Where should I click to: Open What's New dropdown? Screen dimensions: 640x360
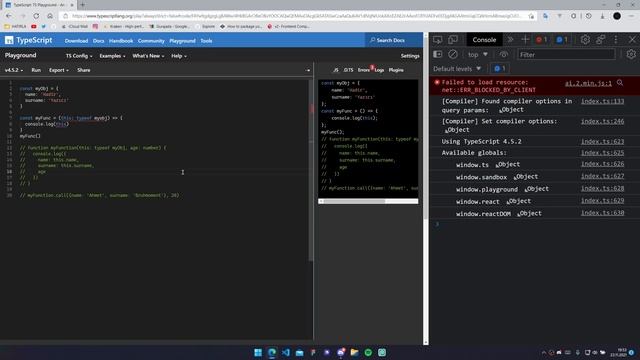(x=148, y=56)
